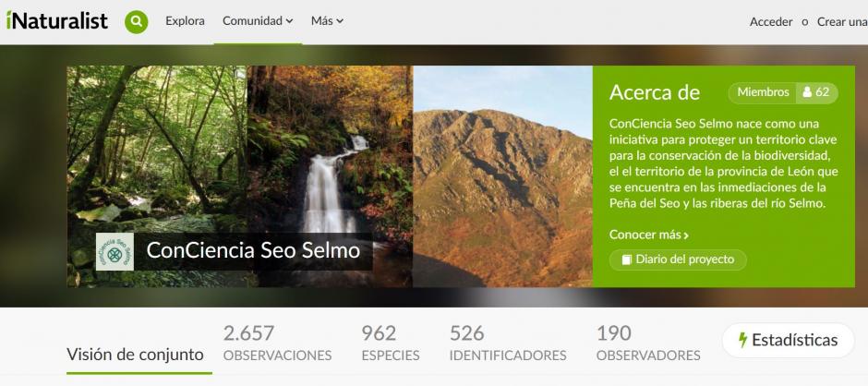View the 190 Observadores tab

(x=648, y=344)
